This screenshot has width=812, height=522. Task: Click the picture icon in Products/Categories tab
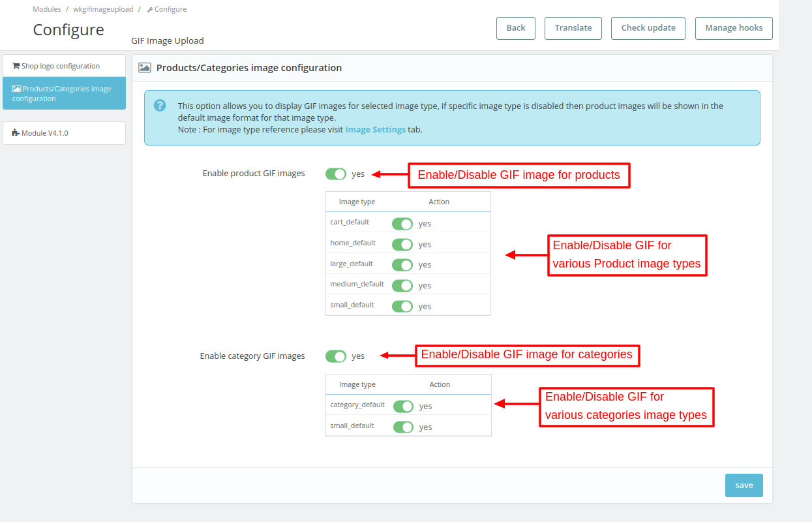[x=17, y=89]
